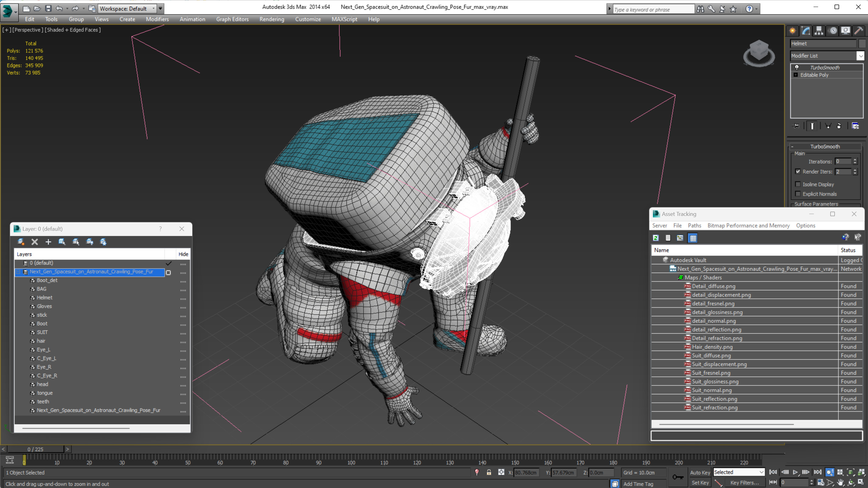This screenshot has height=488, width=868.
Task: Open the Rendering menu
Action: pyautogui.click(x=272, y=19)
